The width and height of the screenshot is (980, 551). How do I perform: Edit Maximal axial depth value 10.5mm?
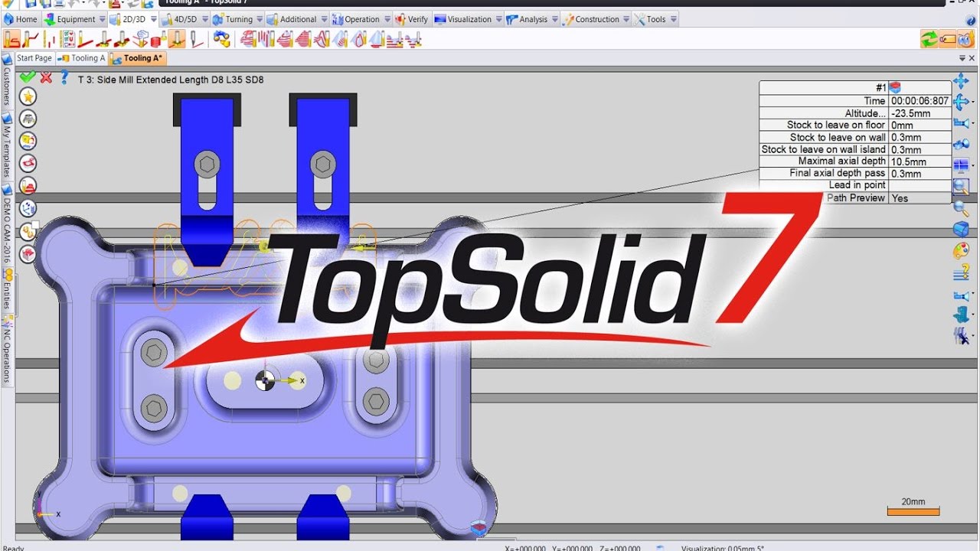click(920, 161)
